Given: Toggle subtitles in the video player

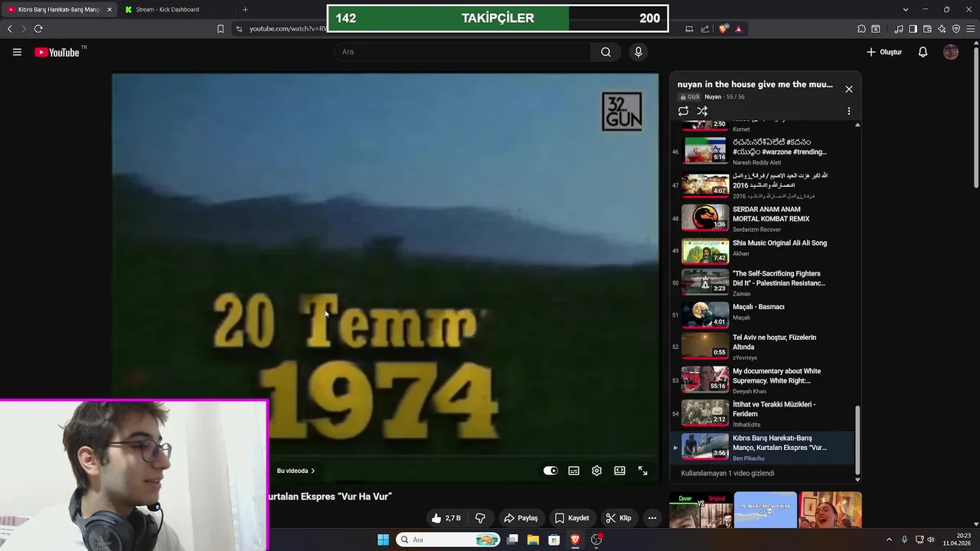Looking at the screenshot, I should coord(573,471).
